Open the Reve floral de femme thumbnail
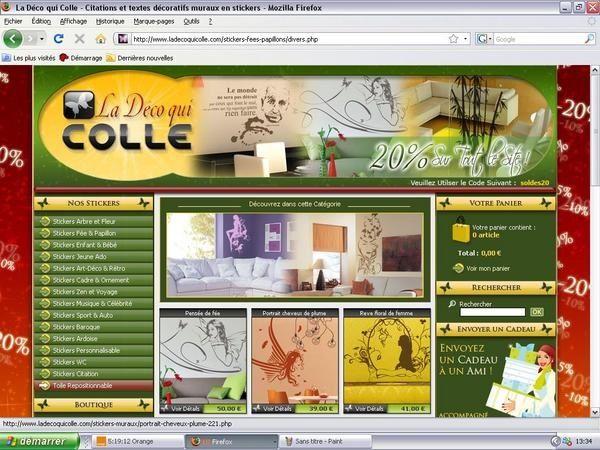 coord(387,360)
